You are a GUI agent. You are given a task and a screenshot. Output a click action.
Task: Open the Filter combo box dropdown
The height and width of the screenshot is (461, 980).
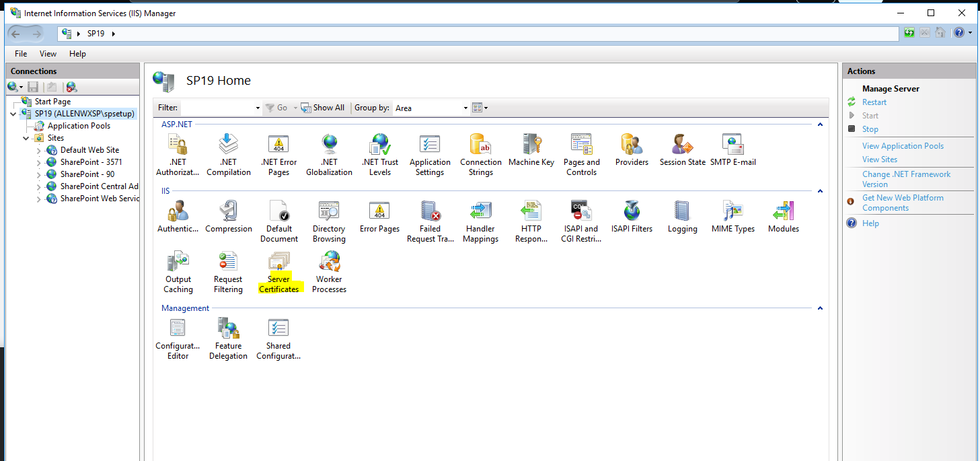point(258,108)
